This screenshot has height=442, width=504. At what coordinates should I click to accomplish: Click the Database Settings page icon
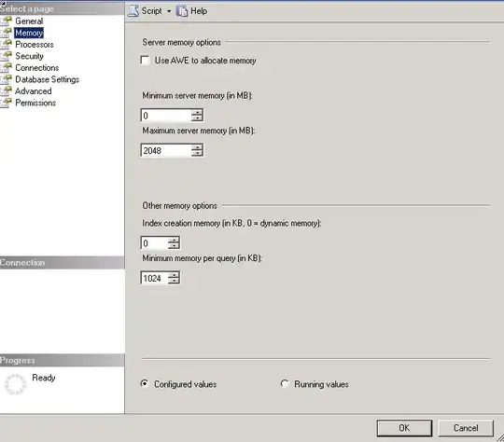[x=7, y=79]
